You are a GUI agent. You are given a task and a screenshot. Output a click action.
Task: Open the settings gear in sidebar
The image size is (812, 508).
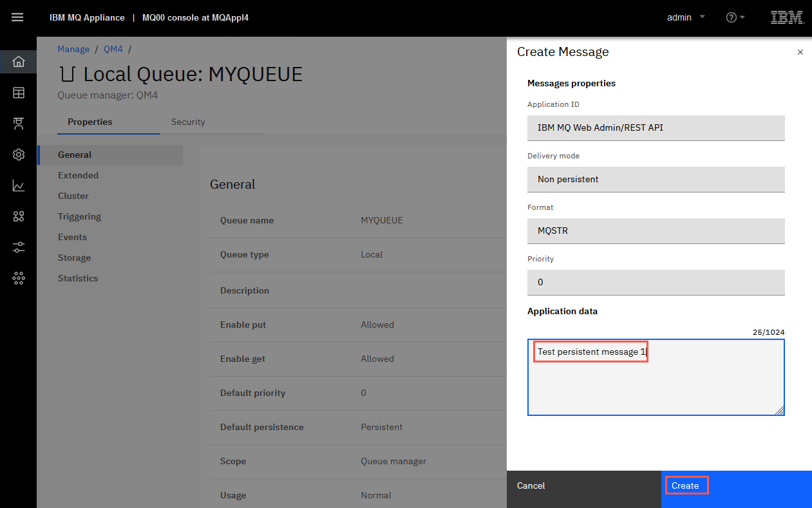click(18, 155)
